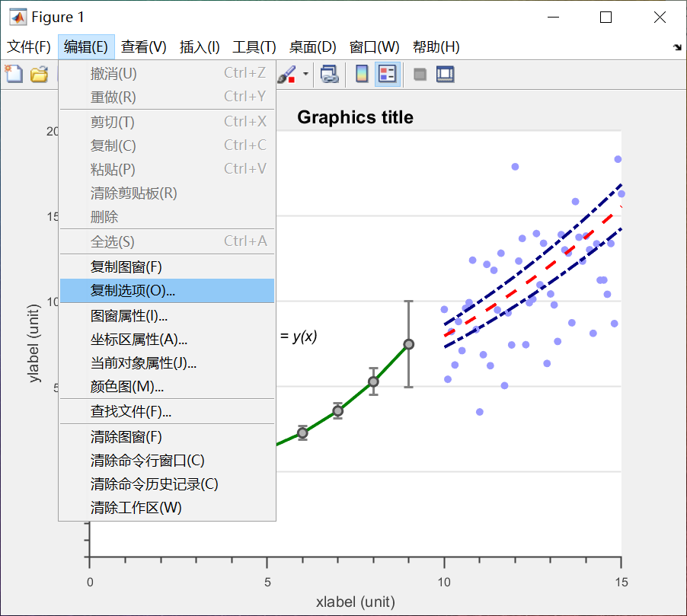Click the MATLAB logo in the title bar
The height and width of the screenshot is (616, 687).
17,16
